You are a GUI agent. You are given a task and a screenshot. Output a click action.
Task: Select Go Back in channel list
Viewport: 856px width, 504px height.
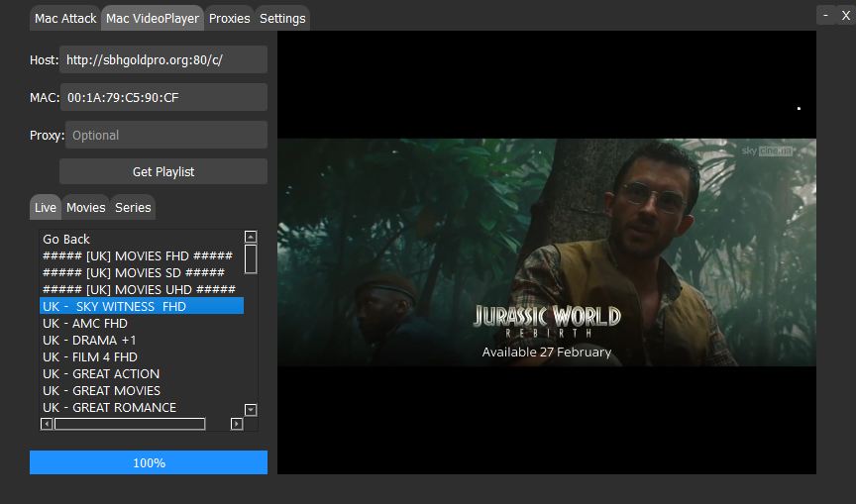tap(142, 239)
